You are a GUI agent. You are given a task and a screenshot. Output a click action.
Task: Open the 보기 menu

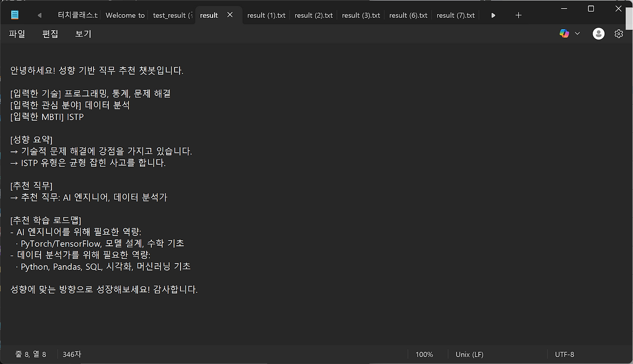pyautogui.click(x=83, y=33)
